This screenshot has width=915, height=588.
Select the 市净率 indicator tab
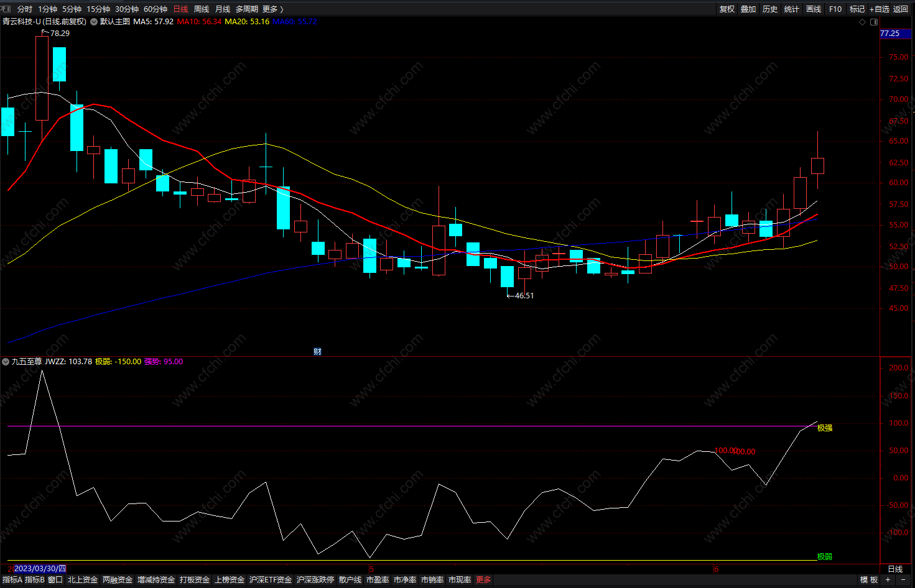click(x=405, y=580)
